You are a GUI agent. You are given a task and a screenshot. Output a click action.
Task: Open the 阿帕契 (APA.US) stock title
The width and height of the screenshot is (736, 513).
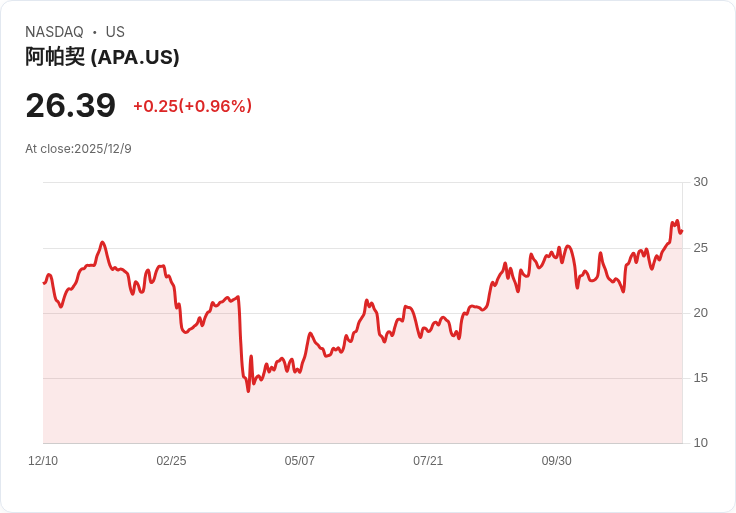point(102,57)
